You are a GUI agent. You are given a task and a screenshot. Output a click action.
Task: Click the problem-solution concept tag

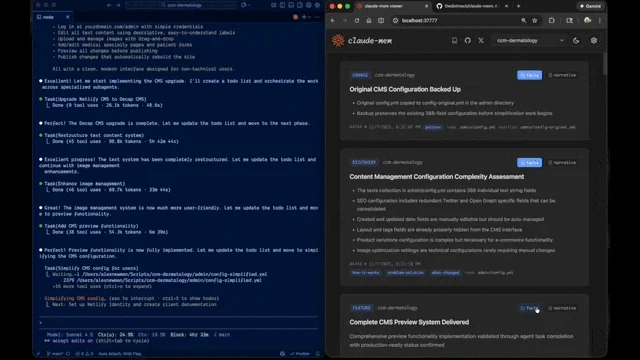(x=406, y=273)
